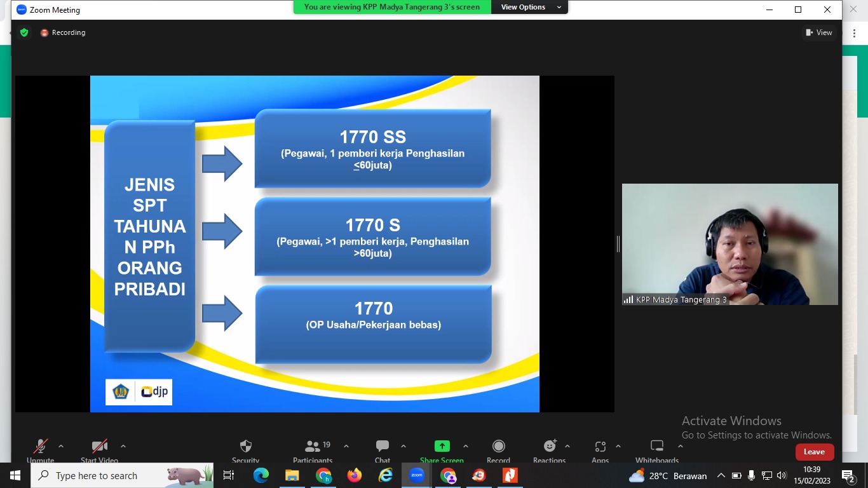Image resolution: width=868 pixels, height=488 pixels.
Task: Open Firefox from the Windows taskbar
Action: [354, 475]
